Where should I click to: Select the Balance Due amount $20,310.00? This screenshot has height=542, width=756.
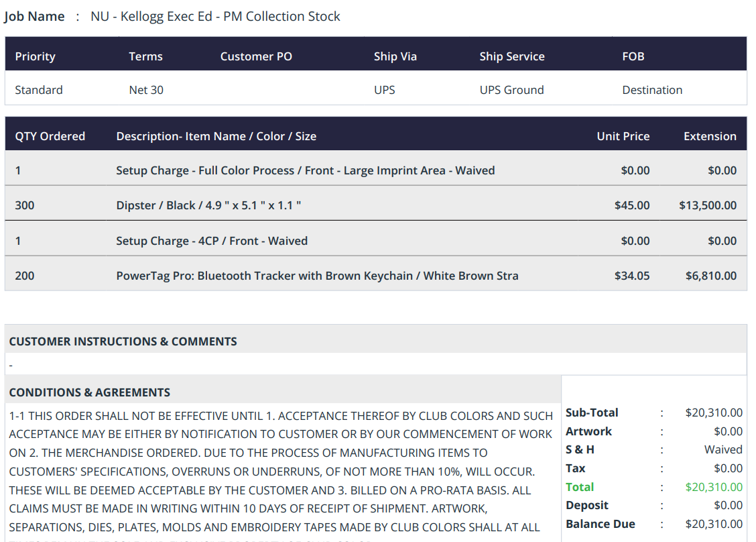[714, 524]
